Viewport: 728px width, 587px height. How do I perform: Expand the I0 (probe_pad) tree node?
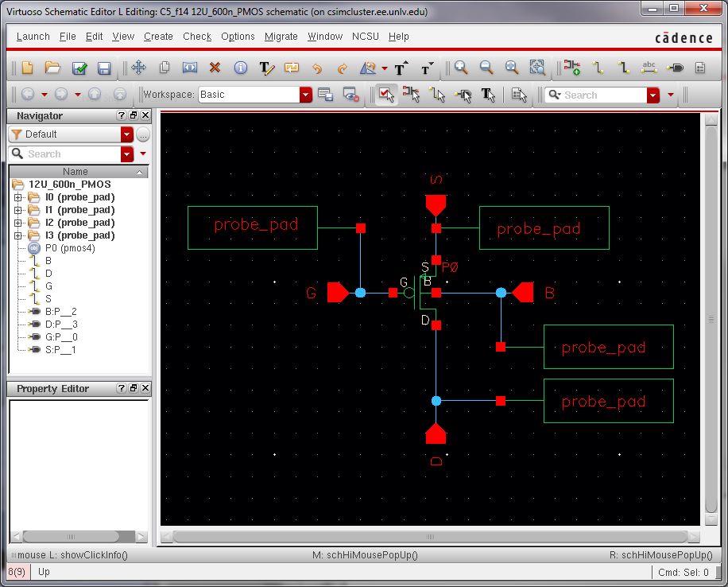click(x=17, y=197)
